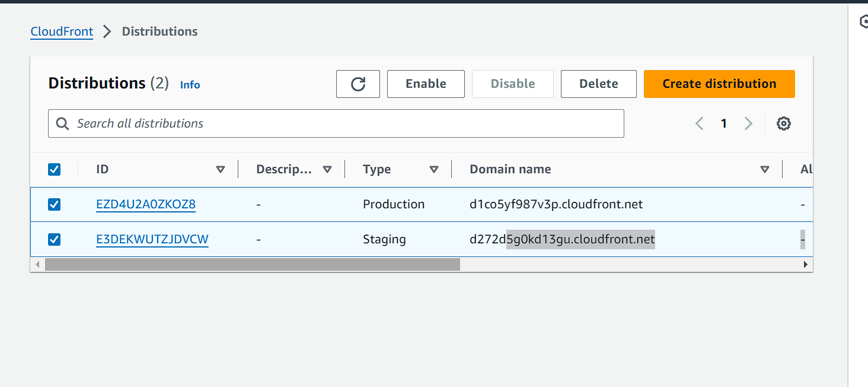The image size is (868, 387).
Task: Select page number 1
Action: (x=724, y=123)
